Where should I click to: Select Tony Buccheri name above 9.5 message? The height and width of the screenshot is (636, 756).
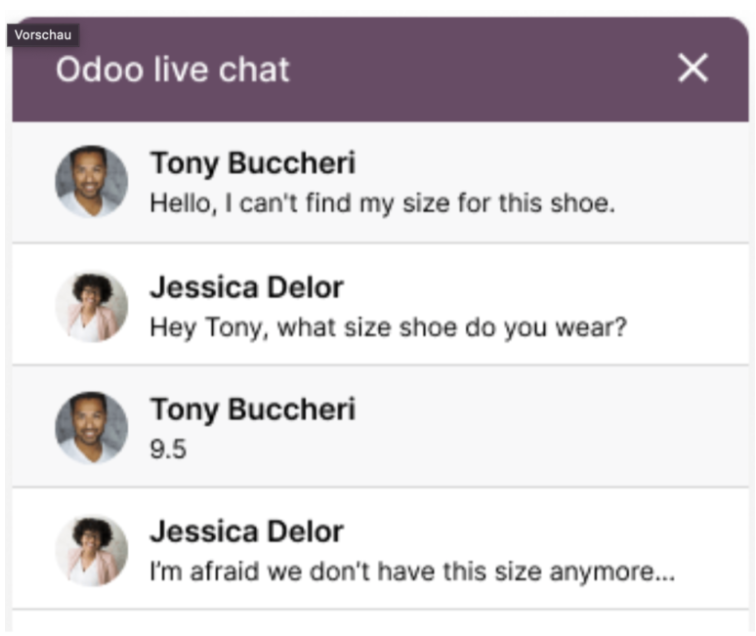253,409
